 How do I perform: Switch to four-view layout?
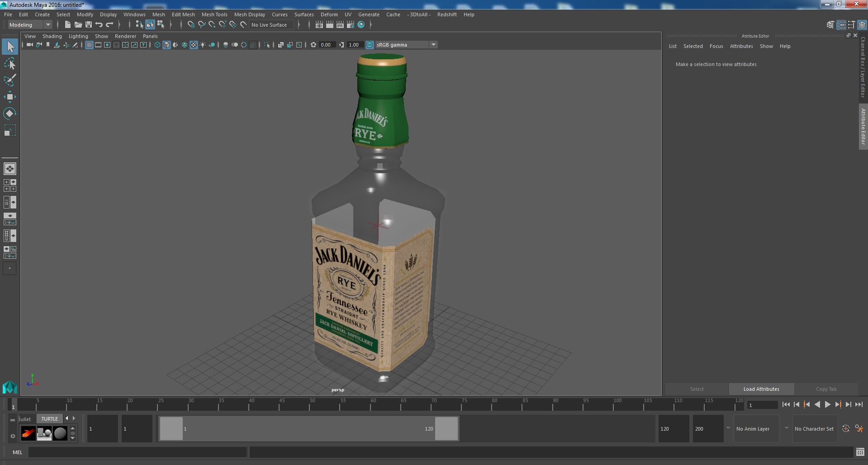coord(10,185)
